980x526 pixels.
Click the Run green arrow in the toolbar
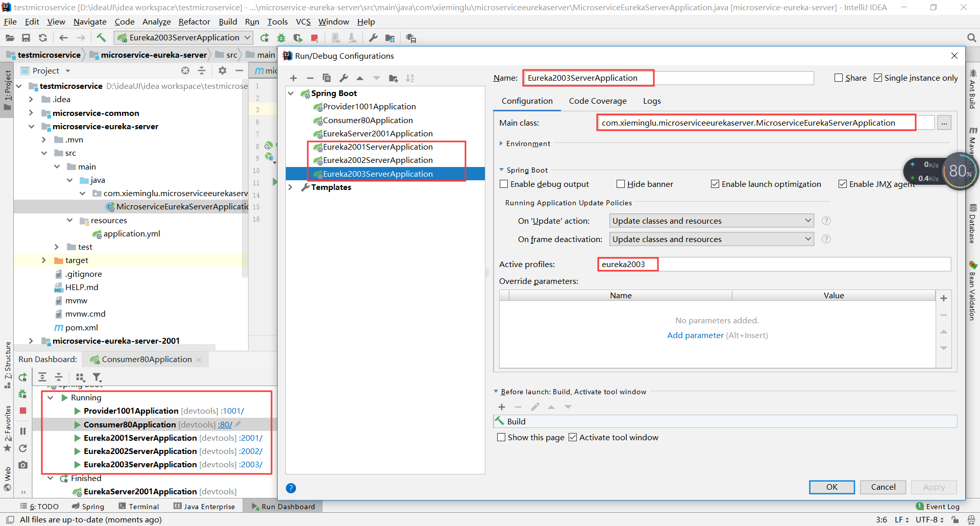(x=264, y=38)
